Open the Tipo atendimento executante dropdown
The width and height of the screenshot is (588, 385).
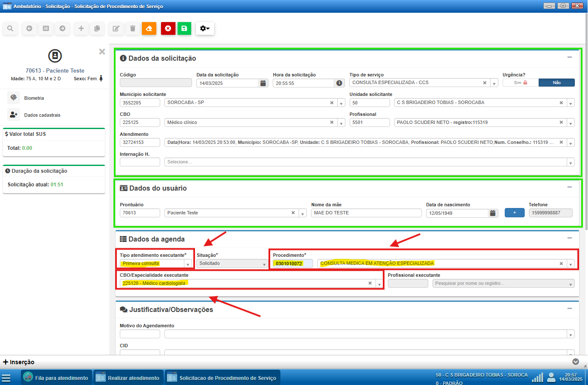coord(188,264)
